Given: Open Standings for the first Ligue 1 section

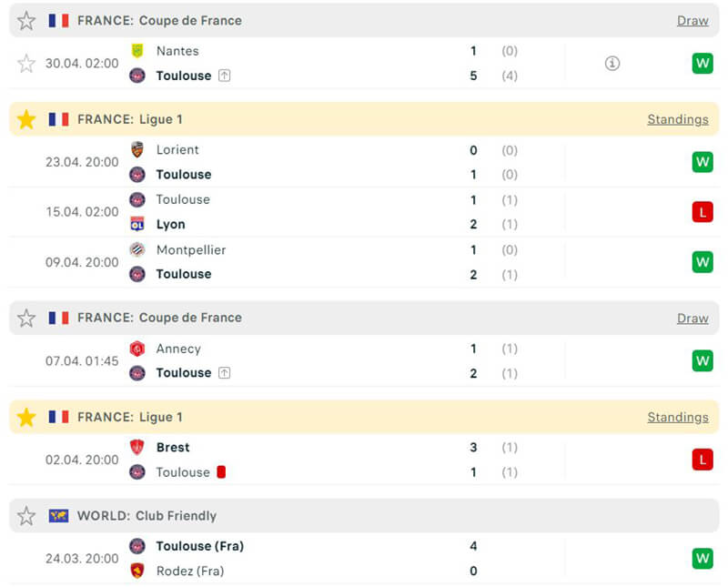Looking at the screenshot, I should click(677, 119).
